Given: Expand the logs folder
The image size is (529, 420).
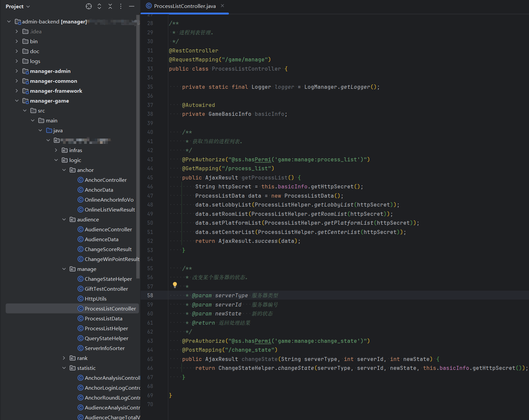Looking at the screenshot, I should [17, 61].
